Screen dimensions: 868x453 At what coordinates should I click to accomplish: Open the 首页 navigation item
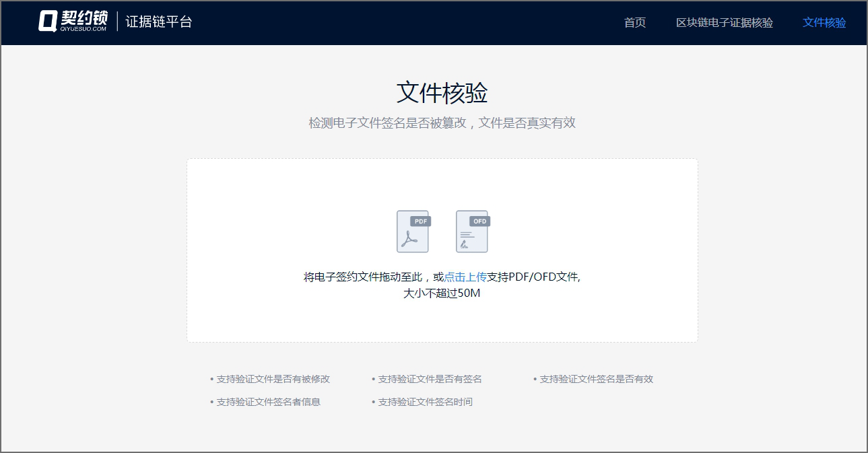[x=634, y=23]
